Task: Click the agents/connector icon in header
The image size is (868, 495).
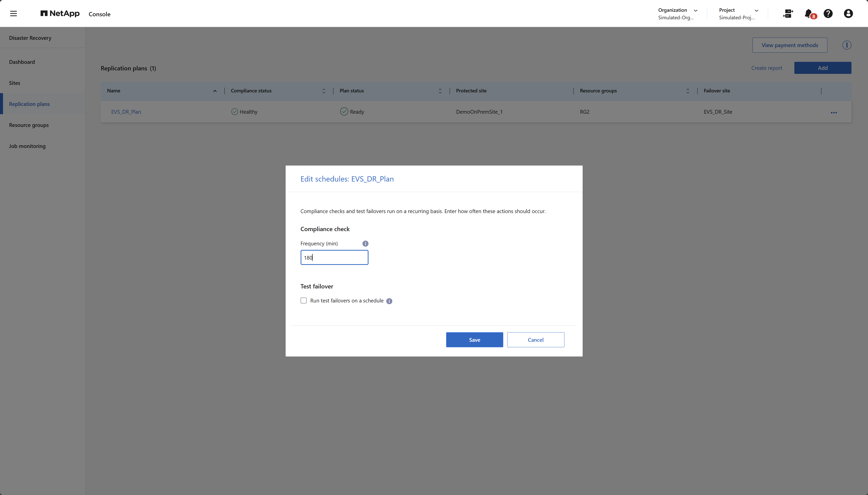Action: [x=788, y=14]
